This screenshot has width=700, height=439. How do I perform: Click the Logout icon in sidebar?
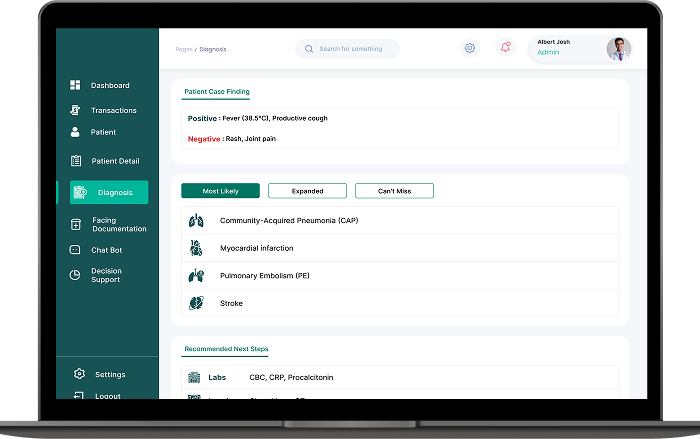coord(79,396)
